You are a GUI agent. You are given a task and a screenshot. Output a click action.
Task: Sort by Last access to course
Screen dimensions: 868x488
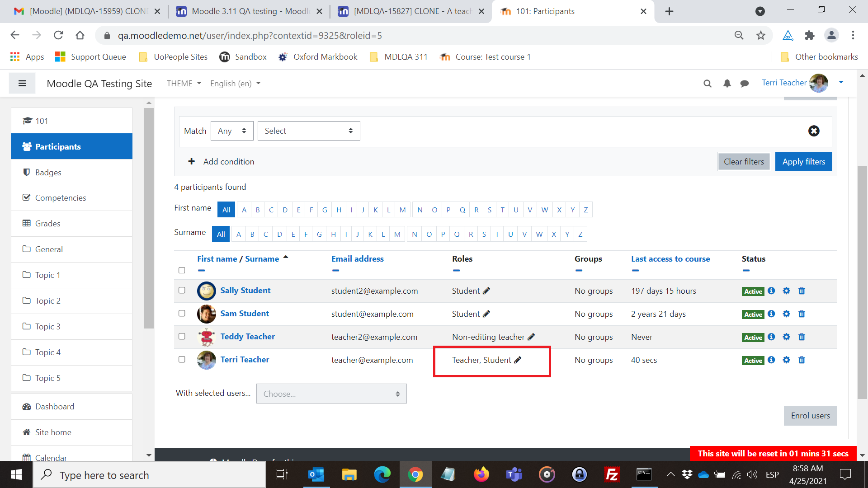(670, 259)
